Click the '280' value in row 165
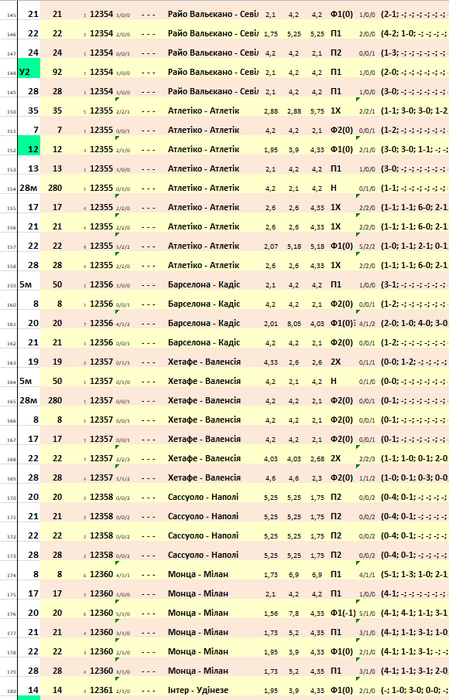The height and width of the screenshot is (700, 449). coord(55,400)
